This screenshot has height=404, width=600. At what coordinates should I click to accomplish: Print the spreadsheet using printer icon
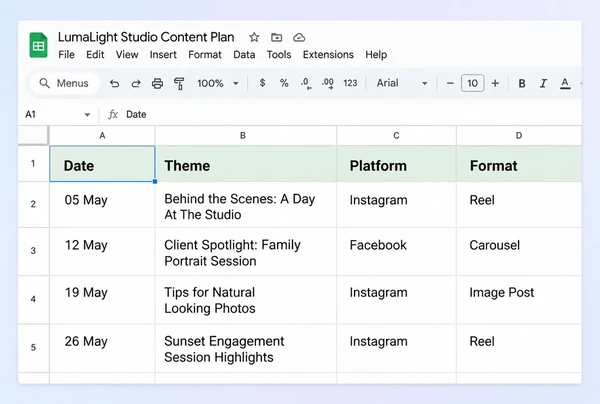[157, 83]
